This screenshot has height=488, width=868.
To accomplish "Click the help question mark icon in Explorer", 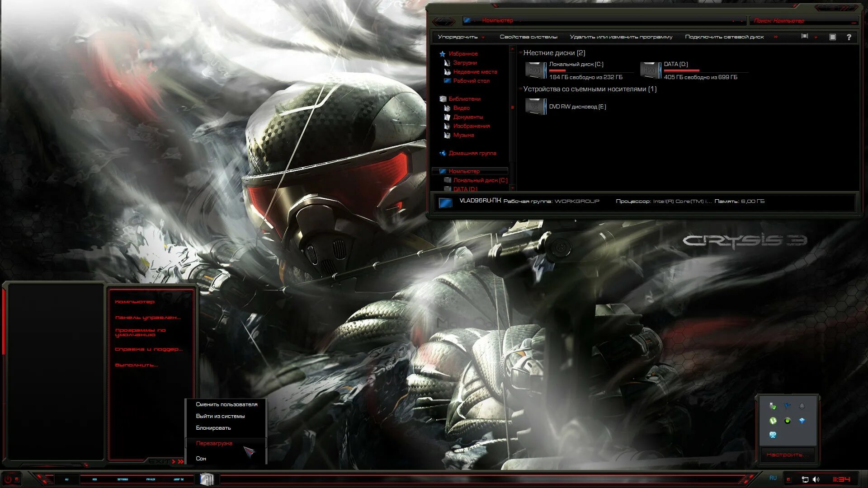I will click(x=849, y=37).
